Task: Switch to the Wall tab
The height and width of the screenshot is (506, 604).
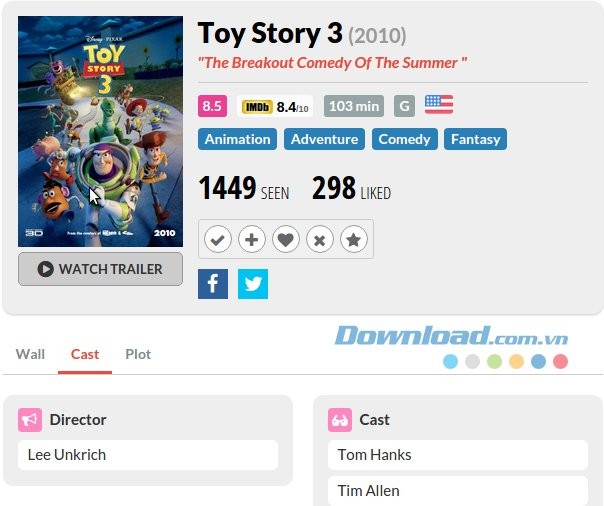Action: (30, 354)
